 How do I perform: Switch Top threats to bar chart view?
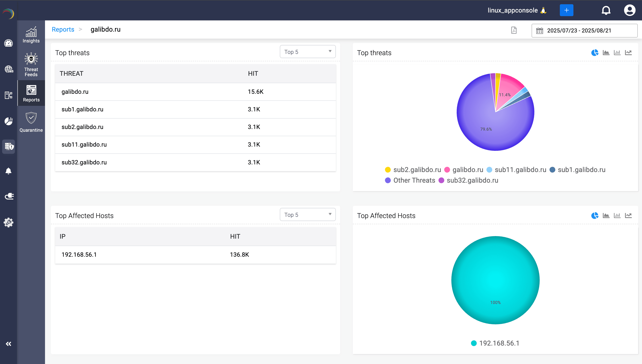point(617,53)
